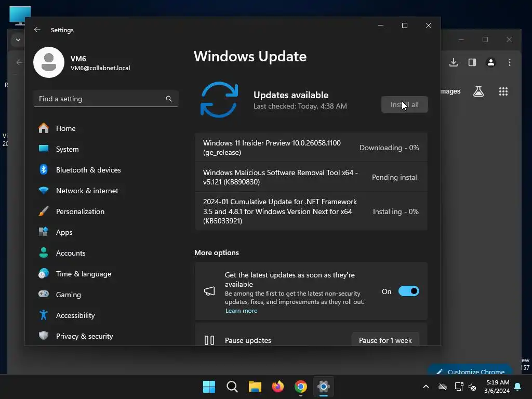Open Chrome three-dot menu

(509, 62)
